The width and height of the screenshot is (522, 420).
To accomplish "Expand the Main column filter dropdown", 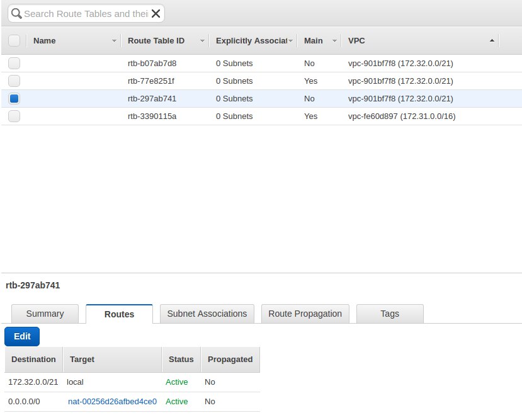I will tap(334, 41).
